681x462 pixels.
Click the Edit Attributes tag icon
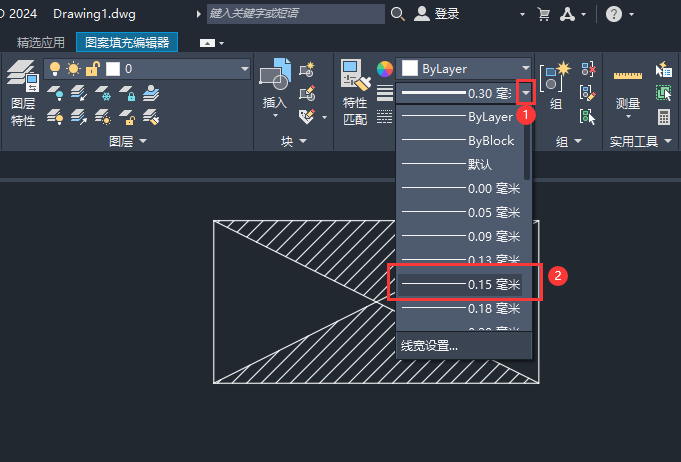pos(307,116)
